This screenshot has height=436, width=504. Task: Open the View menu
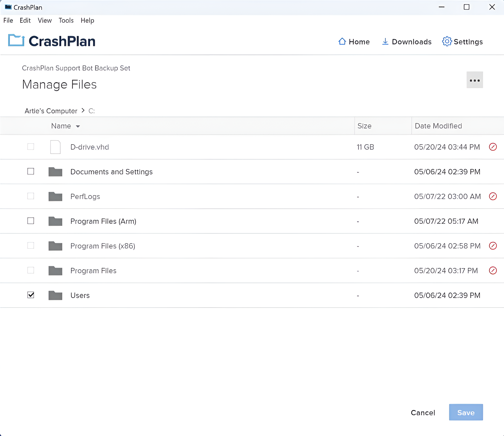click(x=45, y=20)
